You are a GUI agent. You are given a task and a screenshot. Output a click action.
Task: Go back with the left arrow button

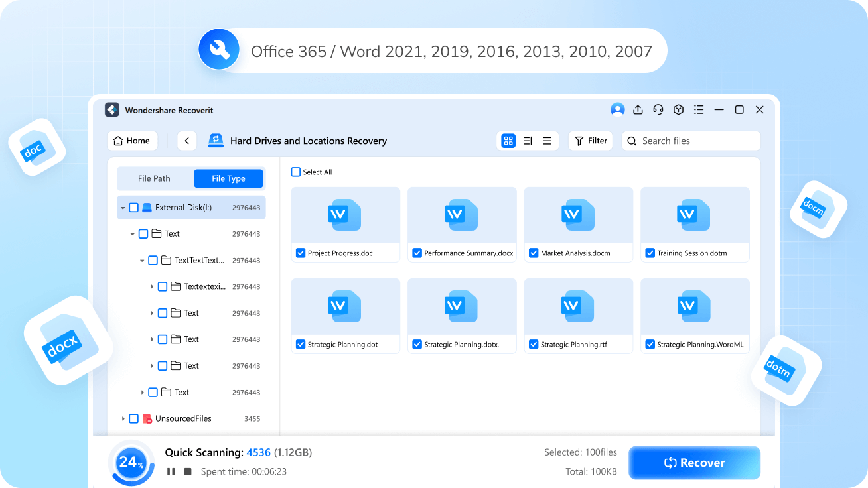point(187,141)
